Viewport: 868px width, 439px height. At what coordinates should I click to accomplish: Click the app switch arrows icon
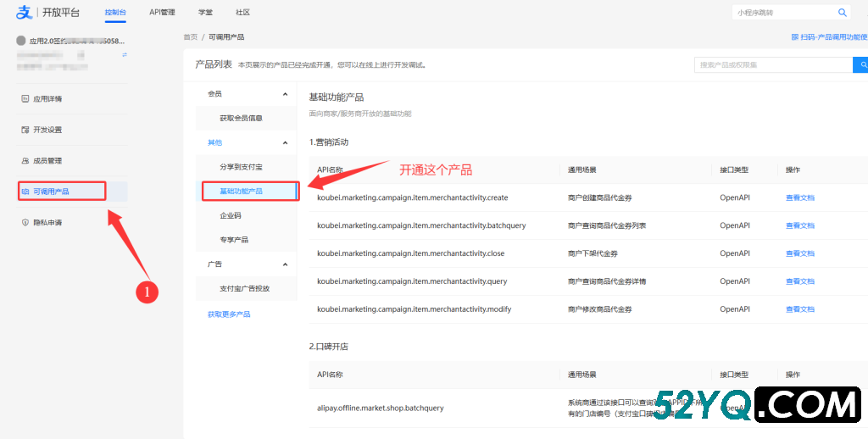tap(125, 55)
